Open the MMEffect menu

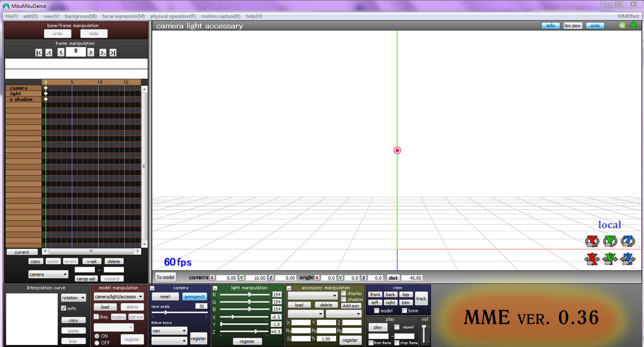click(x=628, y=16)
